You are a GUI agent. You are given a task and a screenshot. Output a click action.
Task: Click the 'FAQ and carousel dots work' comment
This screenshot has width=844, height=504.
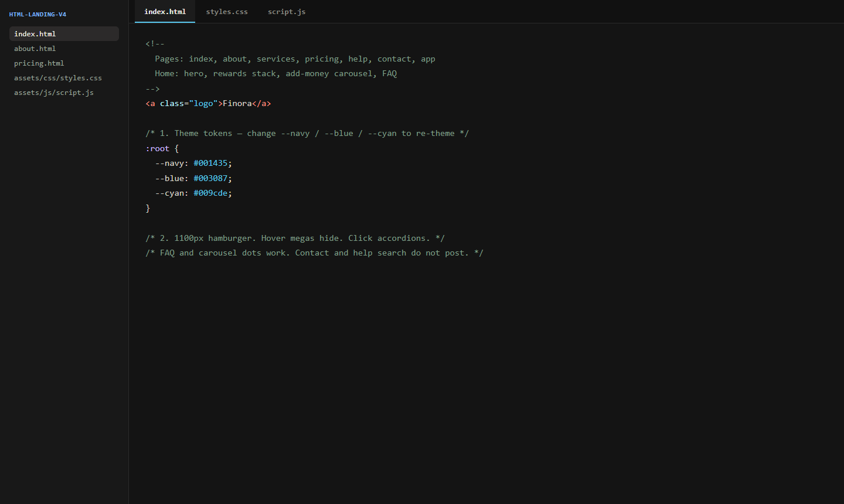314,253
